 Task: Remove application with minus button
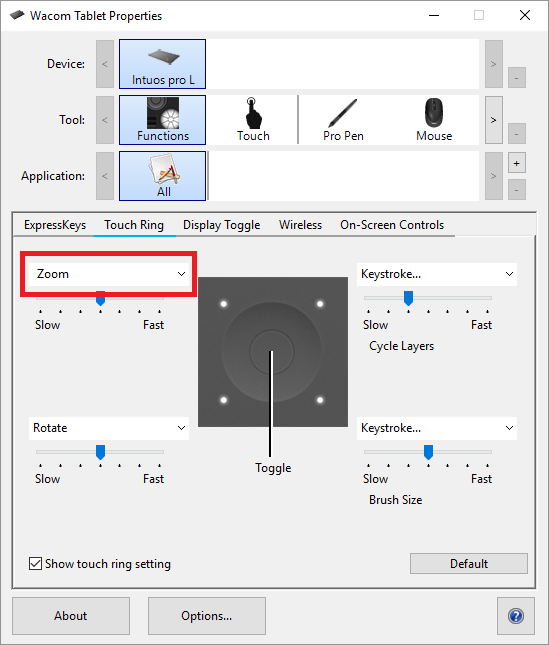[517, 190]
